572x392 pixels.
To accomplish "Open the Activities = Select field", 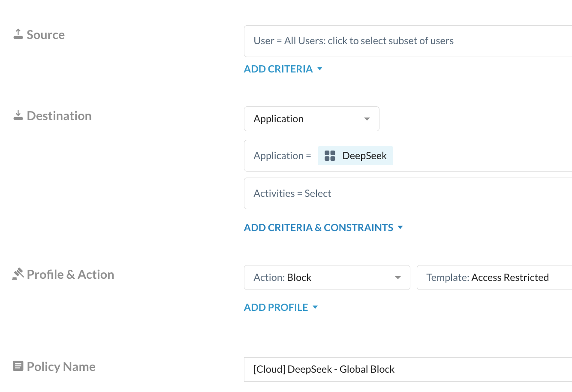I will tap(408, 193).
